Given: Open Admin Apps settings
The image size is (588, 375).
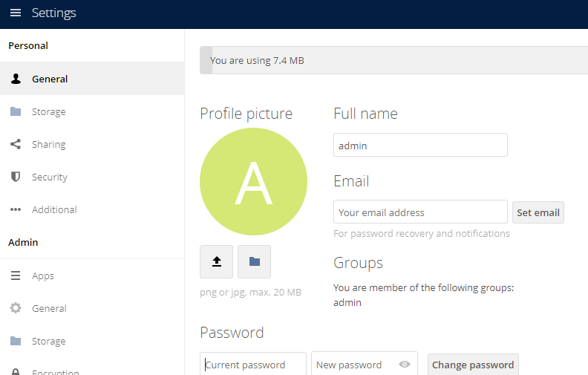Looking at the screenshot, I should (x=92, y=275).
